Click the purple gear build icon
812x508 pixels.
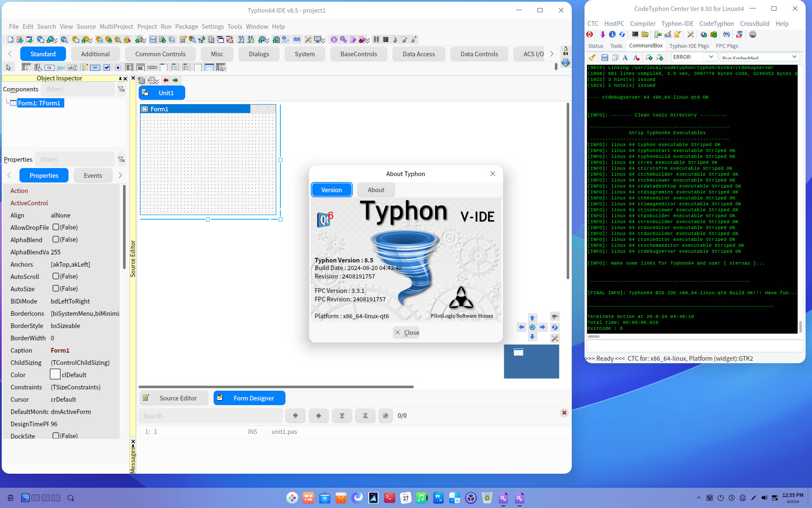pyautogui.click(x=334, y=39)
